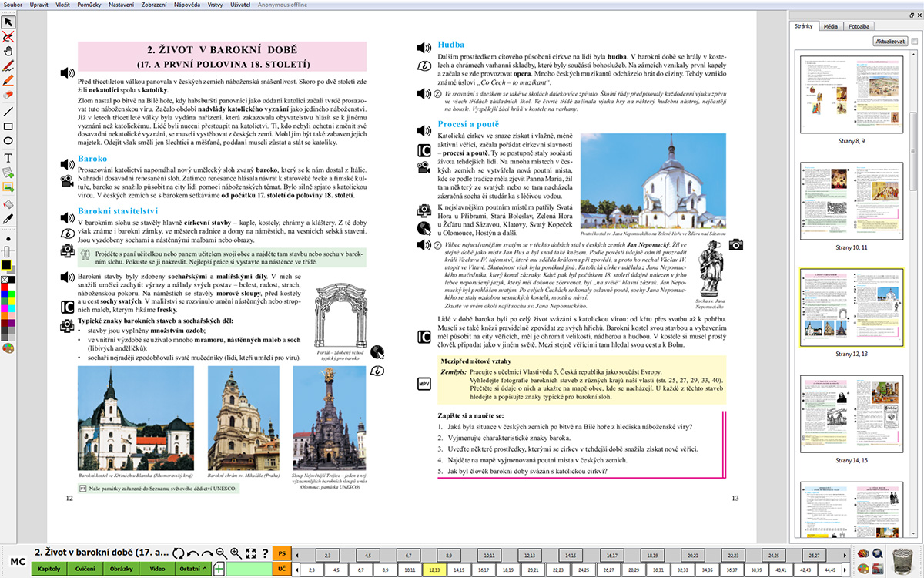This screenshot has width=924, height=578.
Task: Open the Kapitoly button
Action: click(49, 569)
